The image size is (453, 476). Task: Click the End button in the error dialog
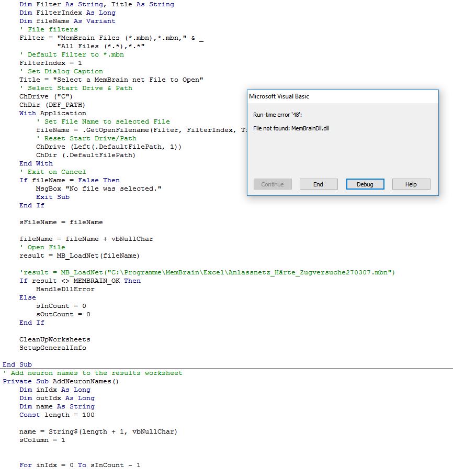[318, 184]
